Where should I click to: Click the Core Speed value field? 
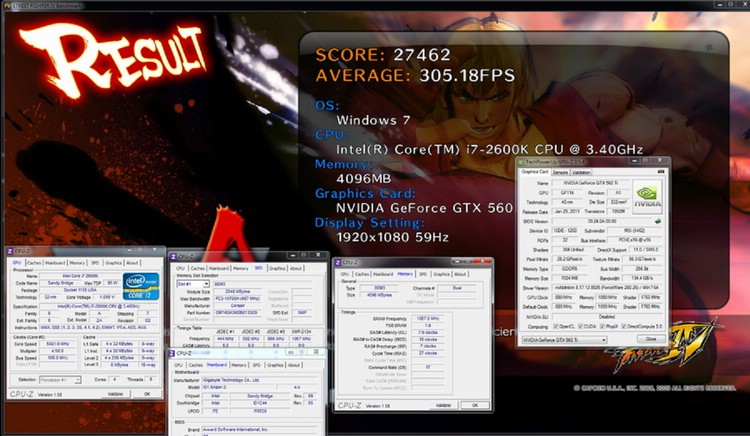click(x=57, y=344)
